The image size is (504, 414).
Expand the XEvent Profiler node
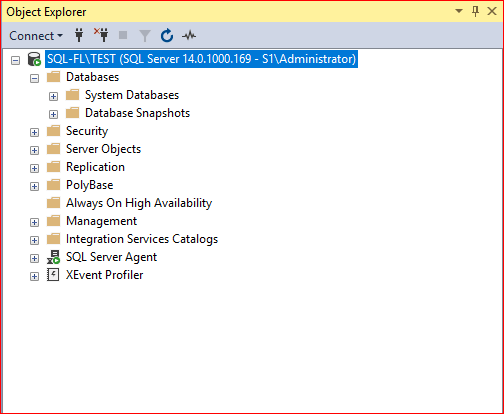34,276
